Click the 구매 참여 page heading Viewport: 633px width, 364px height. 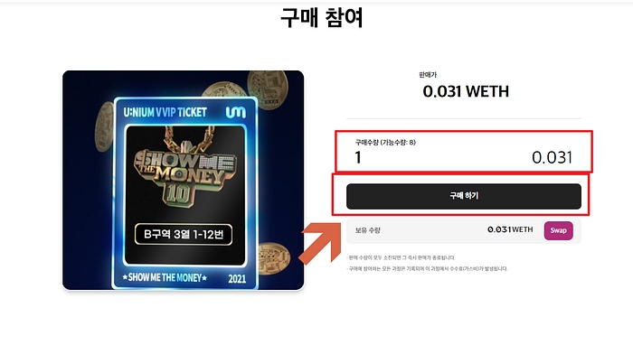[322, 18]
